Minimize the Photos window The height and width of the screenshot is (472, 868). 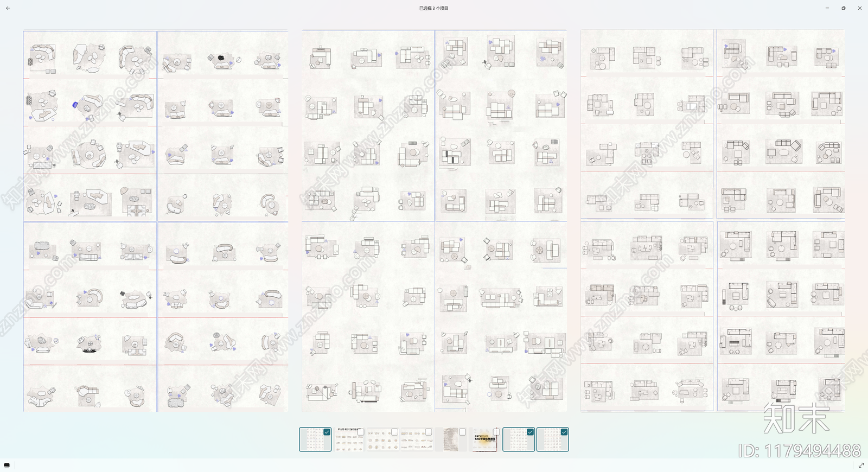pyautogui.click(x=827, y=8)
